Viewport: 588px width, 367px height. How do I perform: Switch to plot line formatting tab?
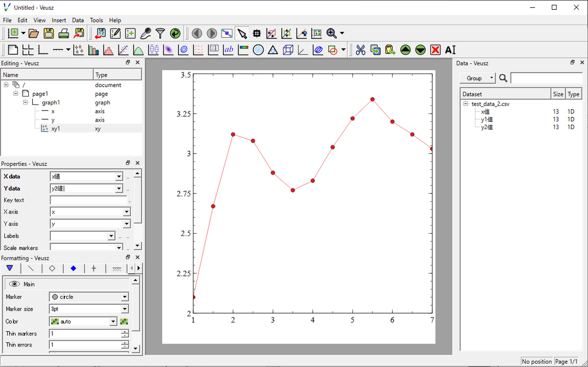click(31, 268)
